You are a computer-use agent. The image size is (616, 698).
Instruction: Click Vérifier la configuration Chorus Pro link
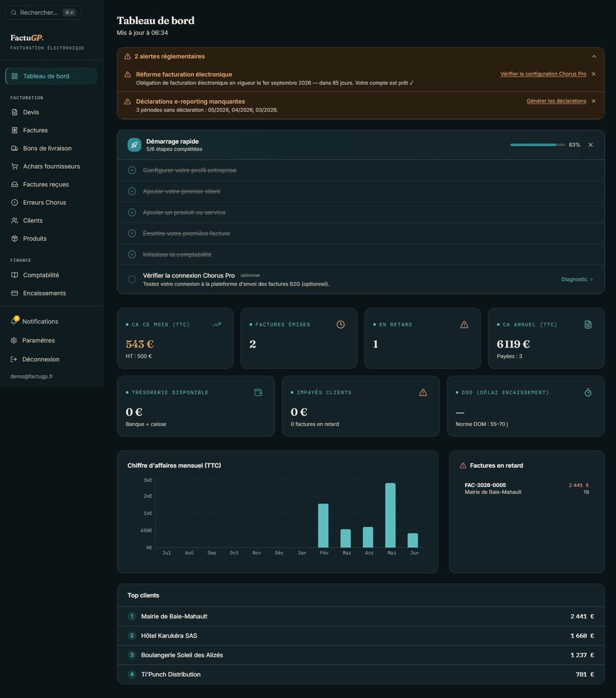[543, 74]
